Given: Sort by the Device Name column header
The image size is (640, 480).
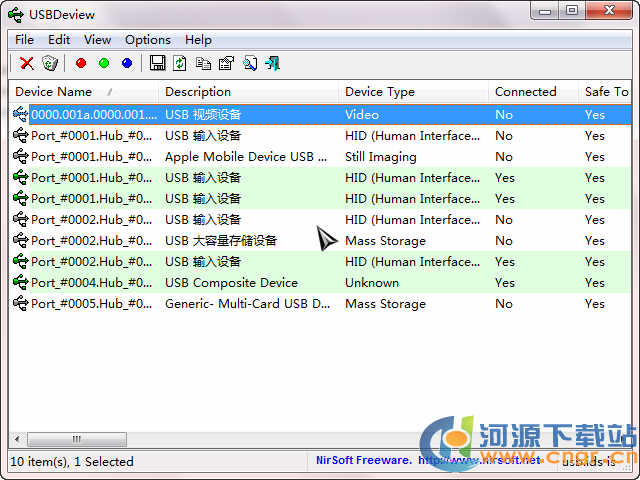Looking at the screenshot, I should click(x=83, y=92).
